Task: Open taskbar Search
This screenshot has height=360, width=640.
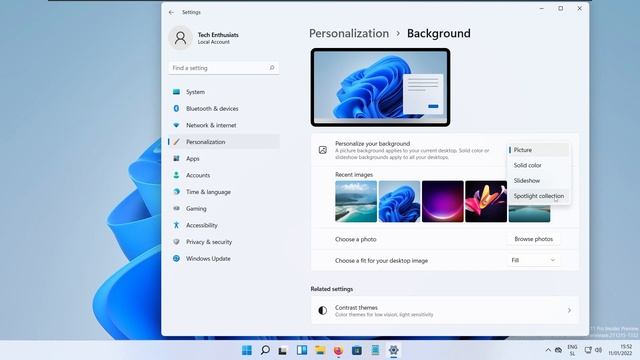Action: [x=265, y=350]
